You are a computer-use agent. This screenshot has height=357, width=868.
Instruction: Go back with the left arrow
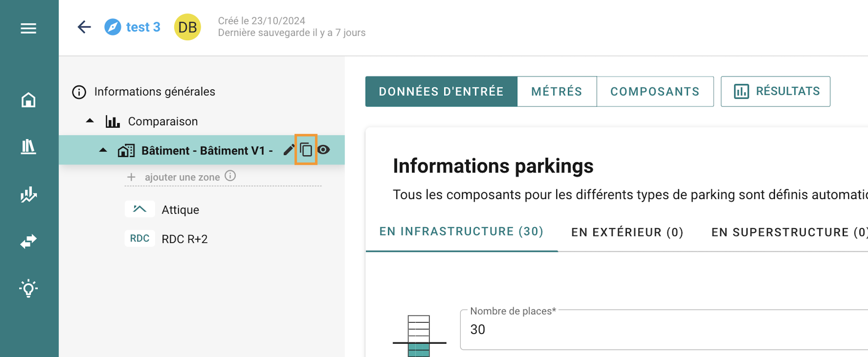coord(84,27)
